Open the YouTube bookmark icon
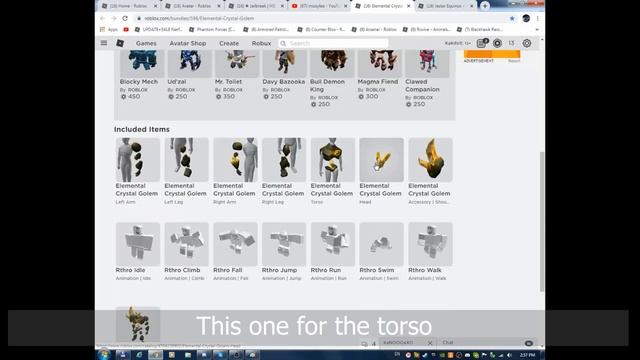640x360 pixels. [x=126, y=29]
